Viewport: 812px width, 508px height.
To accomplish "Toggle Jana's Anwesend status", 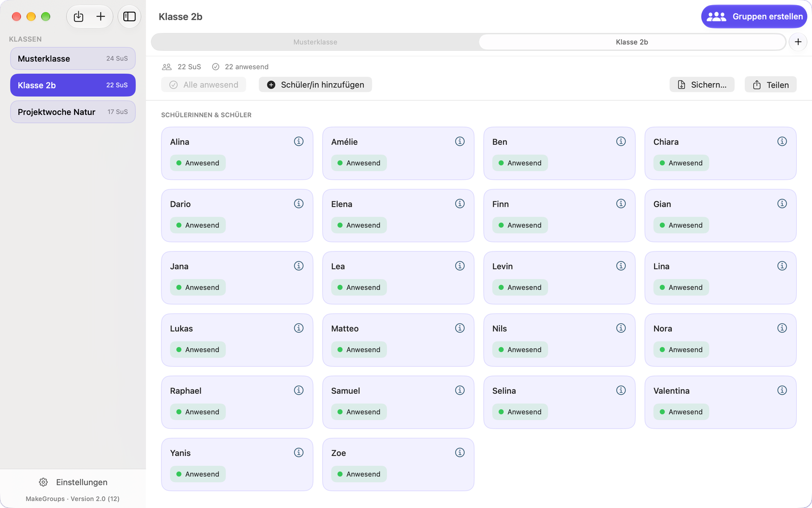I will coord(198,288).
